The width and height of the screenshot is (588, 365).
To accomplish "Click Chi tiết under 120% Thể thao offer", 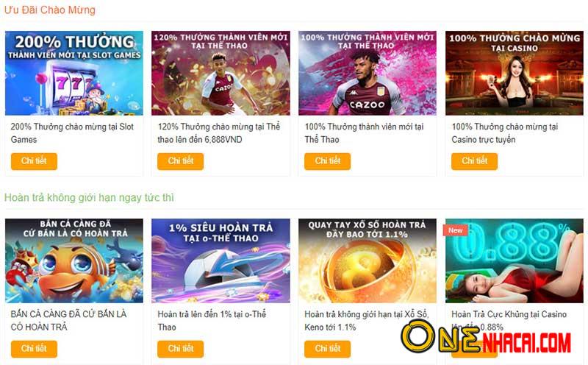I will pos(180,161).
